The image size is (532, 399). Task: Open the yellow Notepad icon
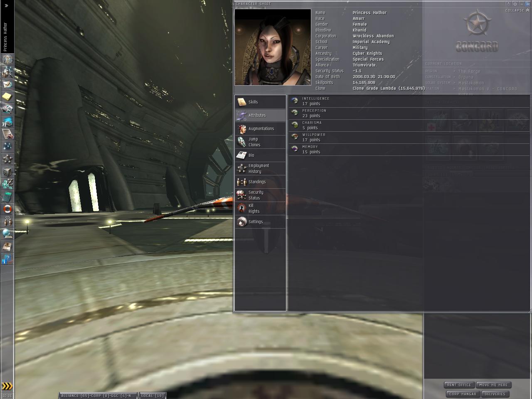[x=7, y=97]
